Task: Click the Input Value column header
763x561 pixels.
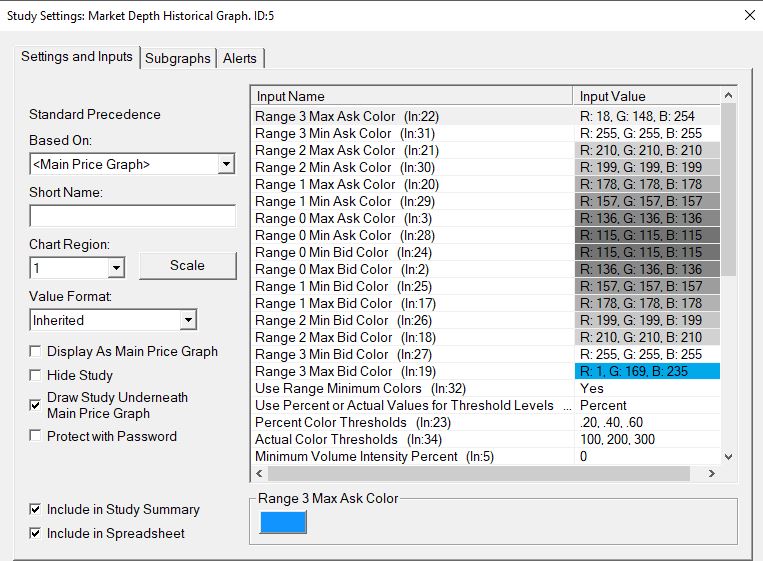Action: [646, 96]
